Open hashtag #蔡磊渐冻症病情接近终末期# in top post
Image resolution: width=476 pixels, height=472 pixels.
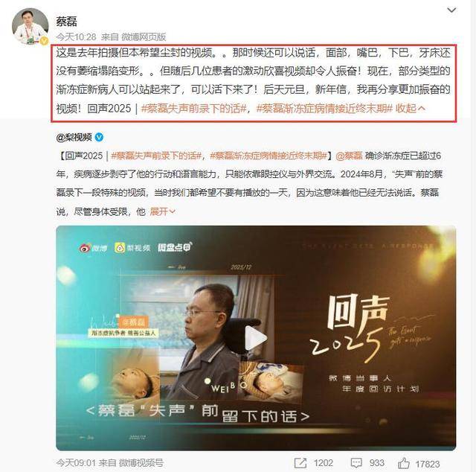[x=324, y=108]
